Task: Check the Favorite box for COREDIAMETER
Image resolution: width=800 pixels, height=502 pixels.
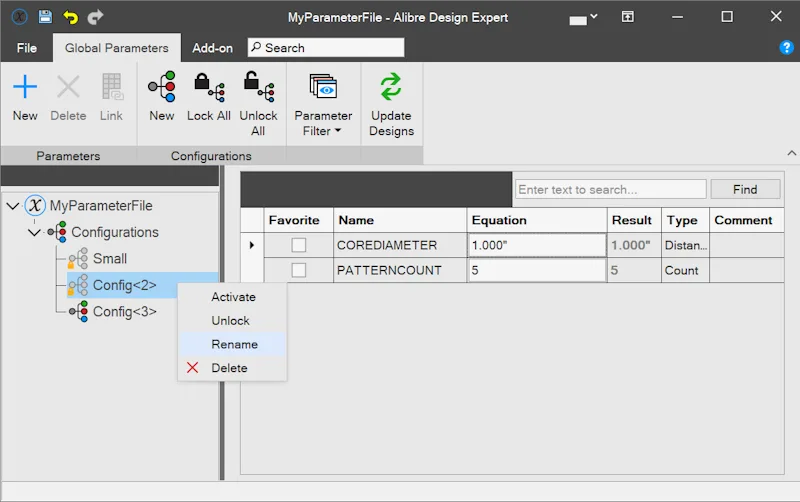Action: click(298, 245)
